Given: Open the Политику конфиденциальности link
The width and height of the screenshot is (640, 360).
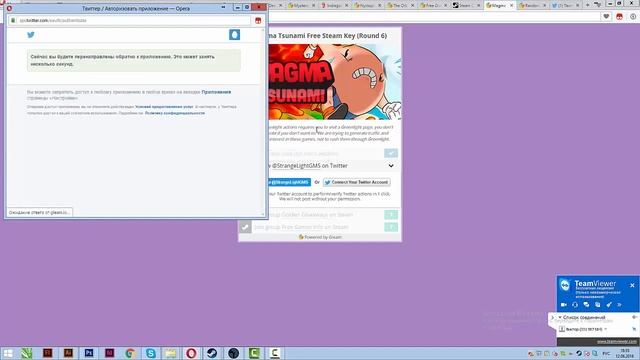Looking at the screenshot, I should pyautogui.click(x=175, y=113).
